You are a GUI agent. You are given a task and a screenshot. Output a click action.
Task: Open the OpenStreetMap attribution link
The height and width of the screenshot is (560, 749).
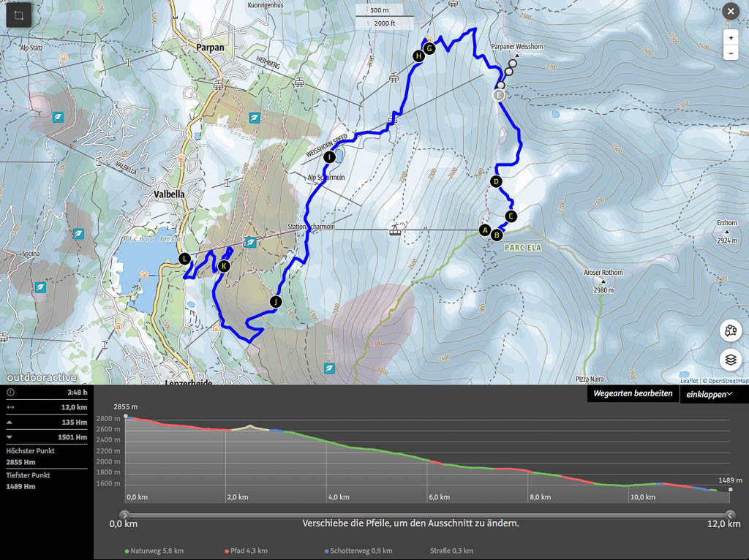tap(726, 381)
